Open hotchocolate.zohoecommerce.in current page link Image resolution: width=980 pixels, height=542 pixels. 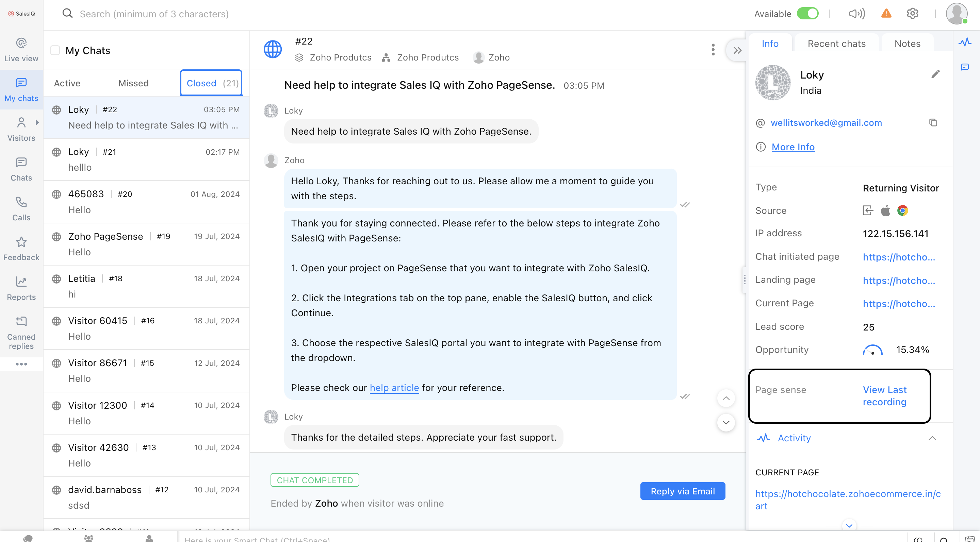coord(848,500)
